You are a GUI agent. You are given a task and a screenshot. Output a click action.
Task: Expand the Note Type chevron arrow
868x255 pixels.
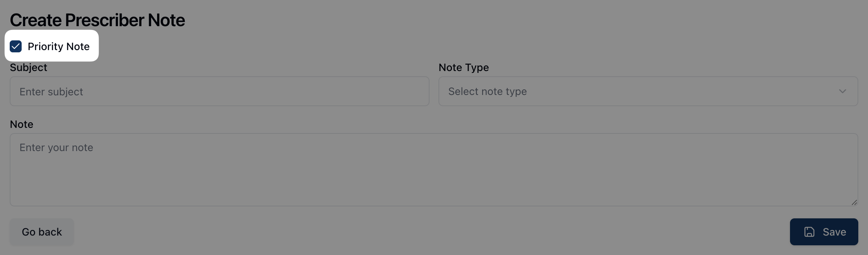point(842,91)
